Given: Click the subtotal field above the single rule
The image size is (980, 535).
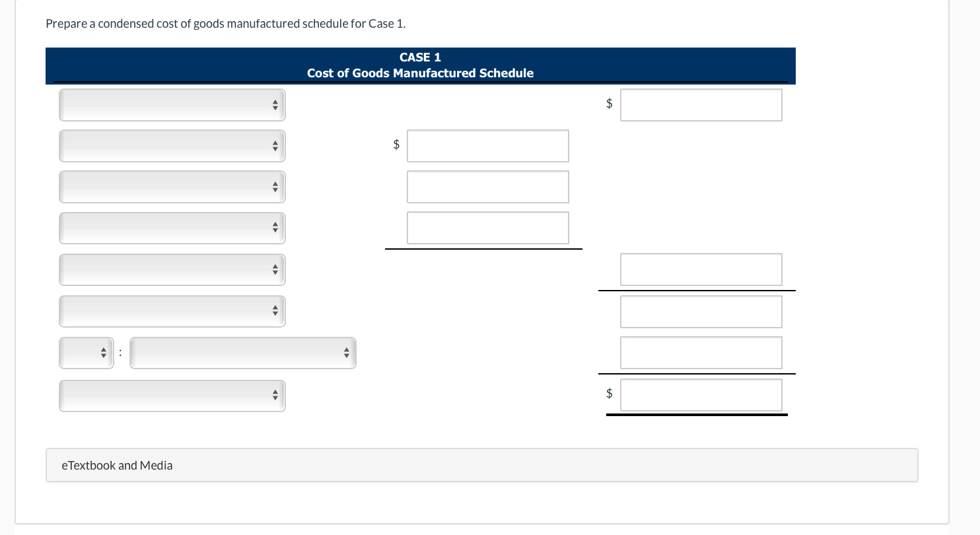Looking at the screenshot, I should click(701, 269).
